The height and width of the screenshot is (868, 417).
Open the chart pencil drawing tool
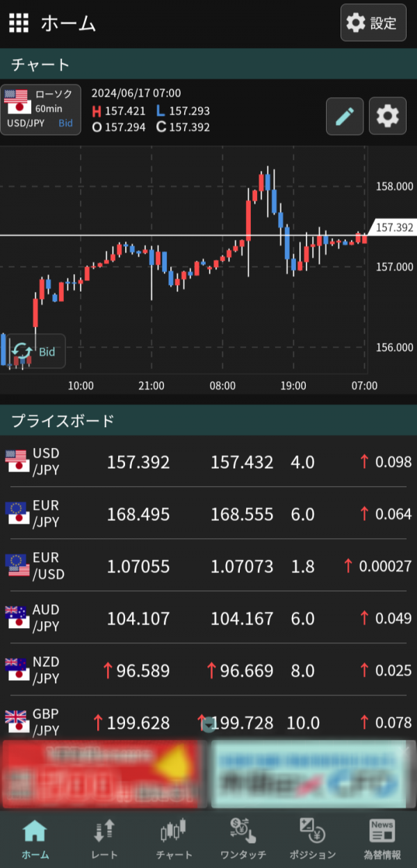click(345, 115)
